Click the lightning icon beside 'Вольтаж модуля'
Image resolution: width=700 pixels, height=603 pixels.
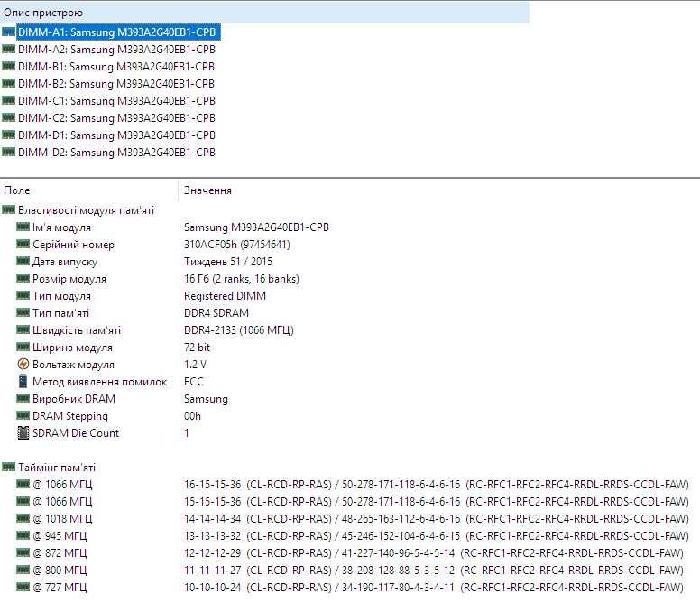[x=23, y=364]
